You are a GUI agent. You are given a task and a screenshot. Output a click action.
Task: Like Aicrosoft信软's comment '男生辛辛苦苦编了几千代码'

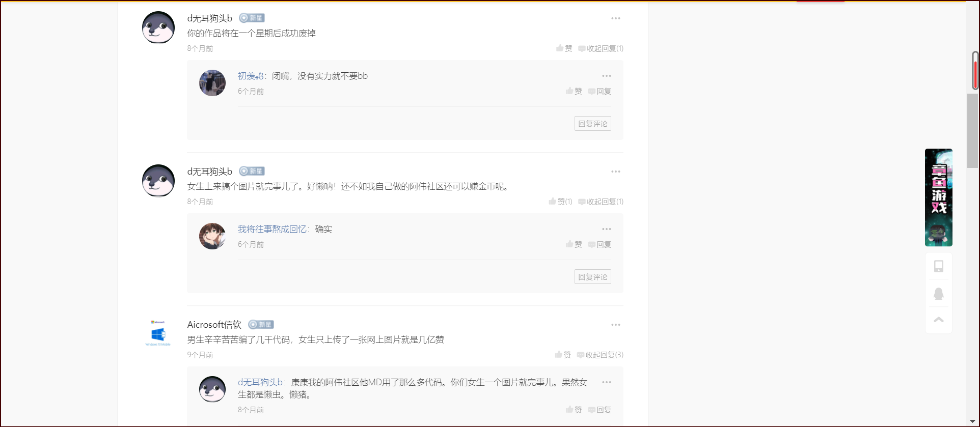point(563,355)
